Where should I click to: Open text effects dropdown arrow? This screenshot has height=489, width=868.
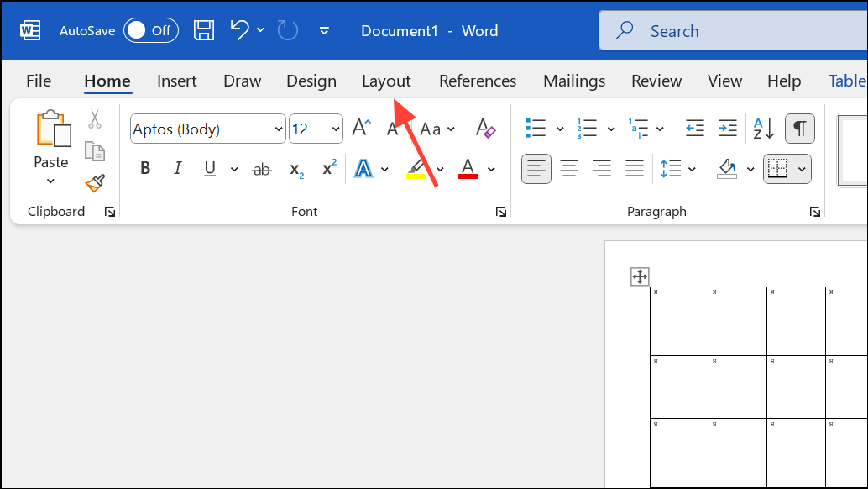click(384, 169)
